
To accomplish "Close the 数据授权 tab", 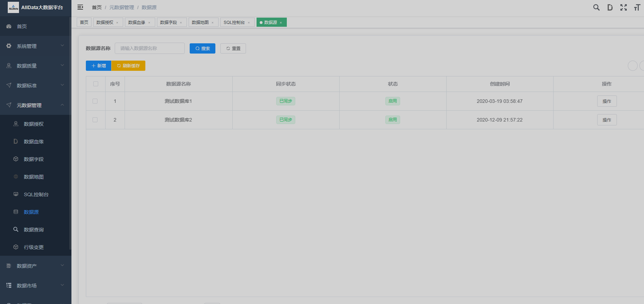I will 118,23.
